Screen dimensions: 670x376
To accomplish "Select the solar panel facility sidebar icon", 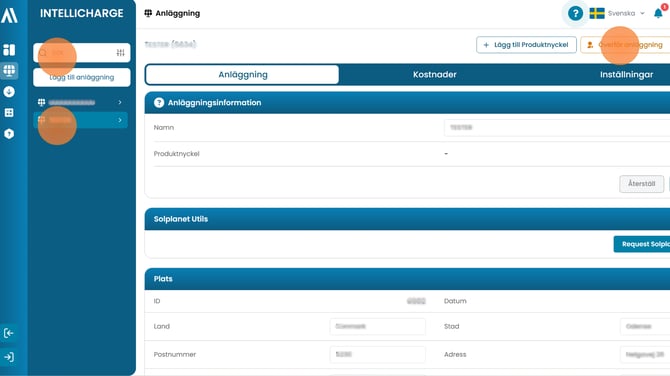I will (x=9, y=70).
